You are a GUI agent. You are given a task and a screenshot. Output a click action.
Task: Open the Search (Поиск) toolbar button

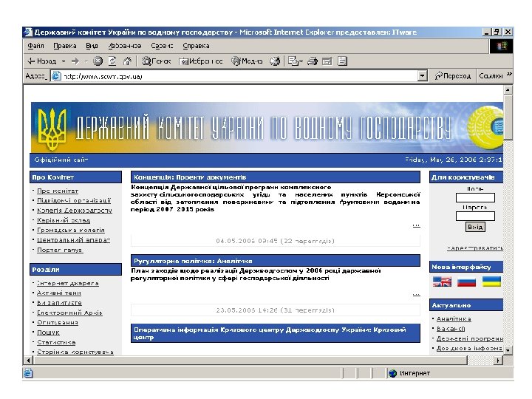pos(156,61)
